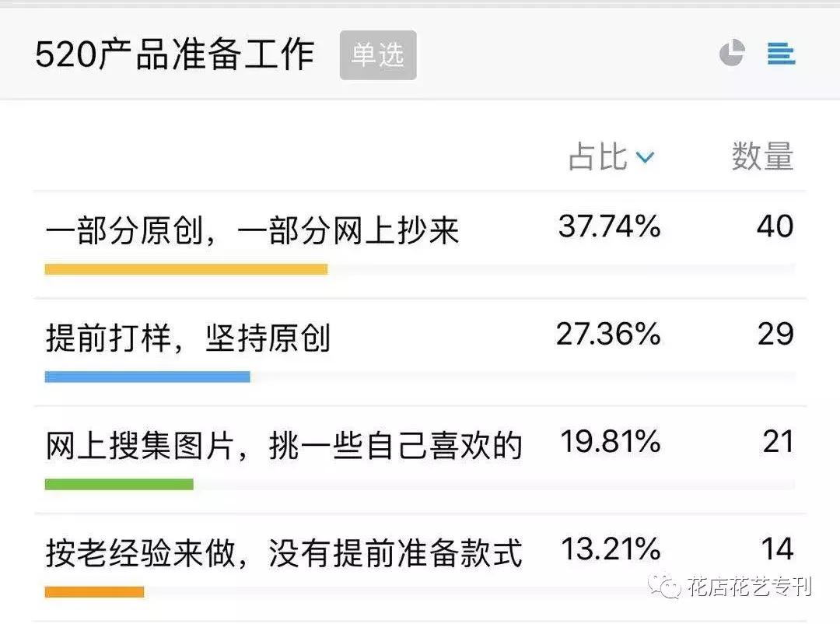This screenshot has height=624, width=840.
Task: Click the yellow 37.74% progress bar
Action: 187,269
